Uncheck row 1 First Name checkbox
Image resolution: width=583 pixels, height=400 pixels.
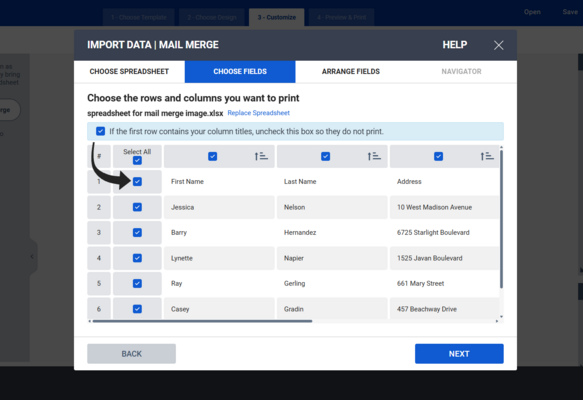point(137,181)
